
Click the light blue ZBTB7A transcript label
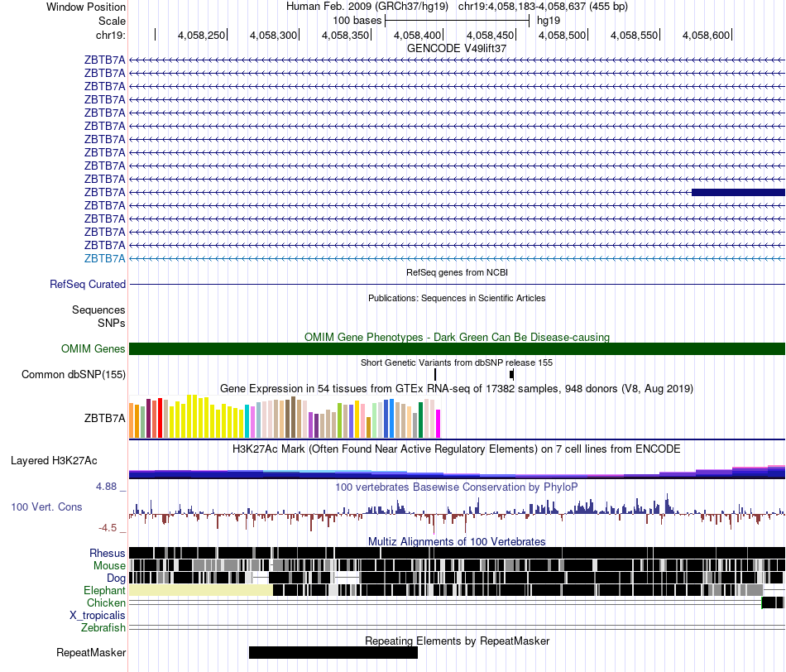point(105,258)
